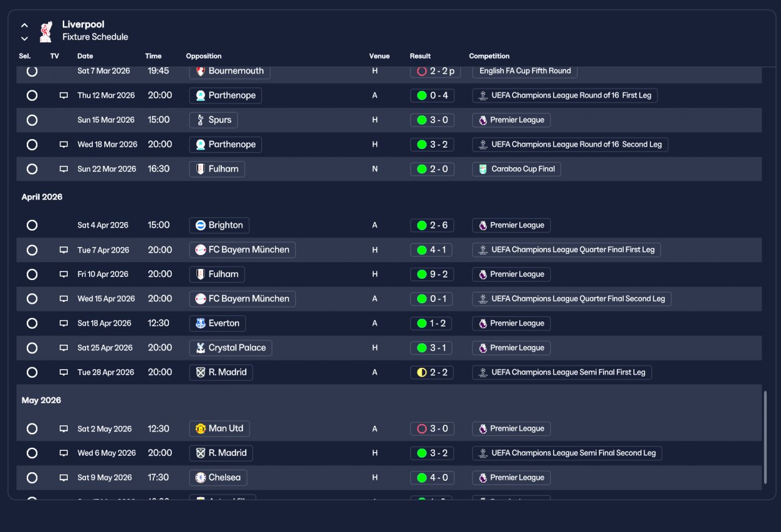Click the TV column header
This screenshot has width=781, height=532.
tap(55, 56)
